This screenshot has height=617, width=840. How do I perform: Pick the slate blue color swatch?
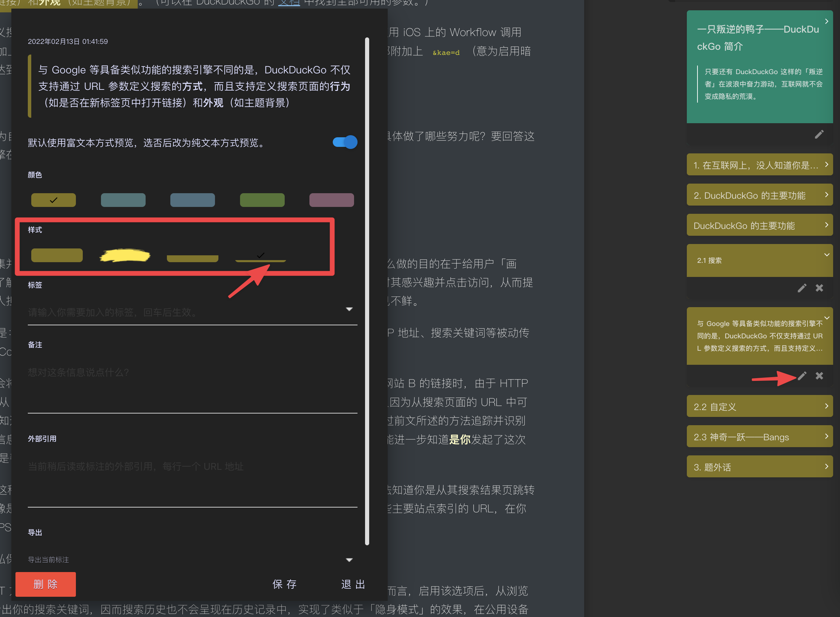click(x=192, y=200)
